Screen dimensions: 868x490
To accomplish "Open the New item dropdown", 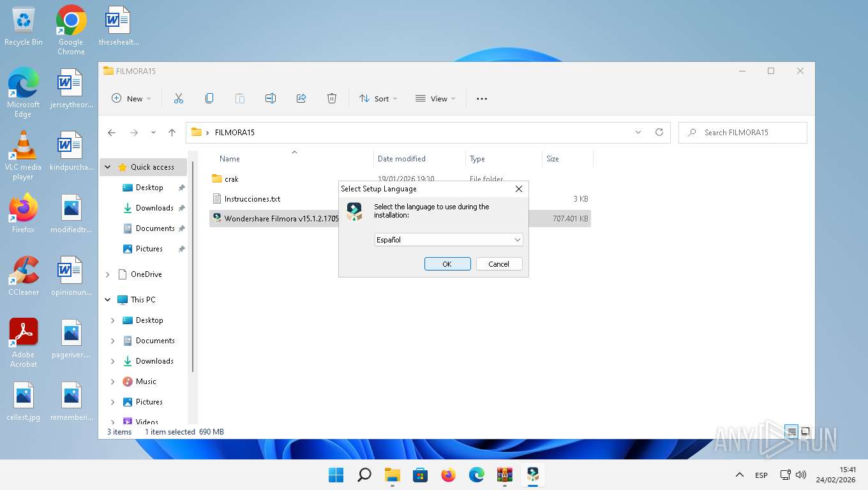I will point(131,98).
